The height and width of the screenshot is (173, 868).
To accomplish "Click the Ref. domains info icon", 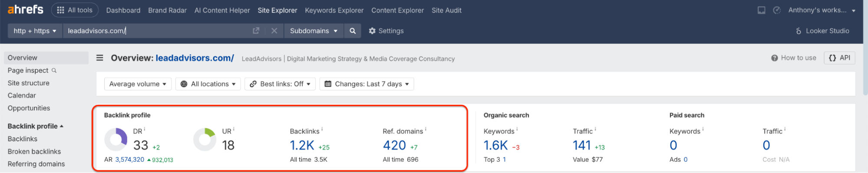I will pyautogui.click(x=426, y=130).
